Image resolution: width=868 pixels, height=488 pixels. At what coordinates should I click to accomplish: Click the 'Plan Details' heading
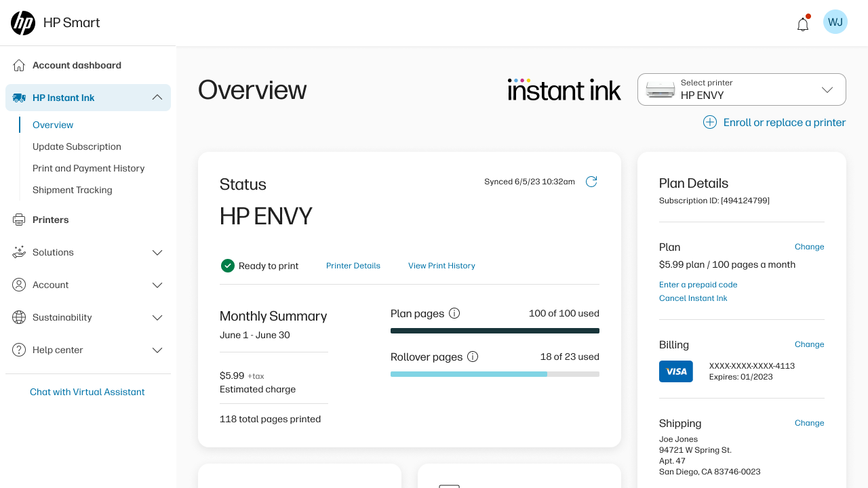tap(694, 183)
